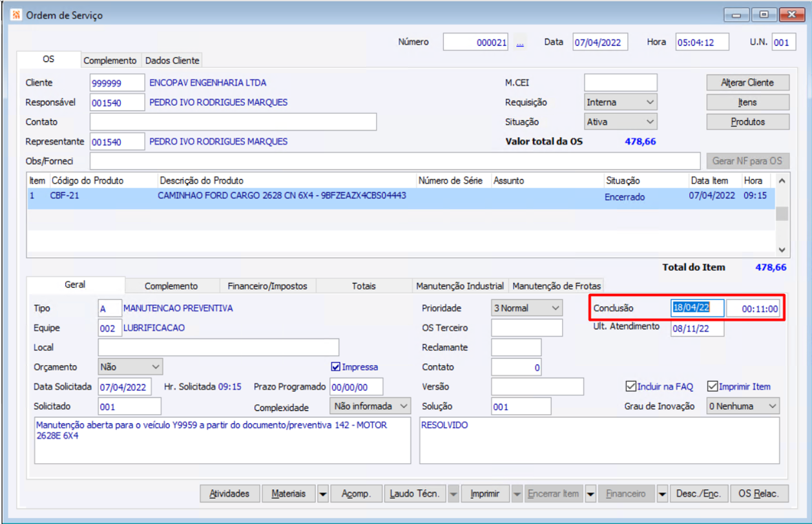The image size is (812, 524).
Task: Click the Local input field
Action: pos(218,348)
